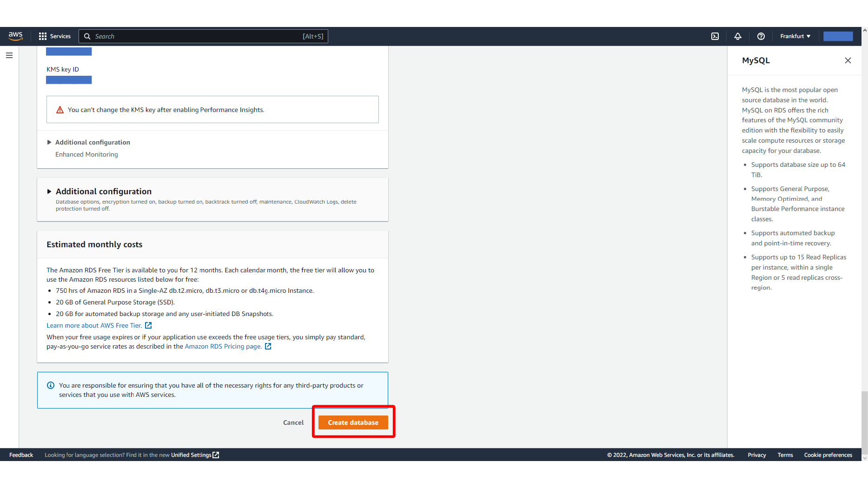This screenshot has width=868, height=488.
Task: Click the Feedback link in the footer
Action: [x=21, y=455]
